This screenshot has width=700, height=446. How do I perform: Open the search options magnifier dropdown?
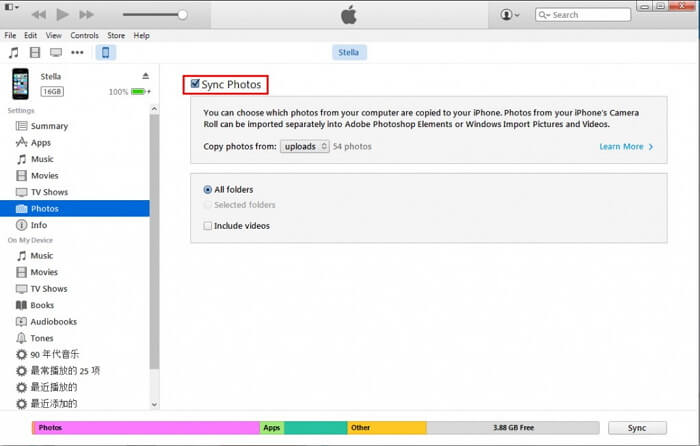544,15
